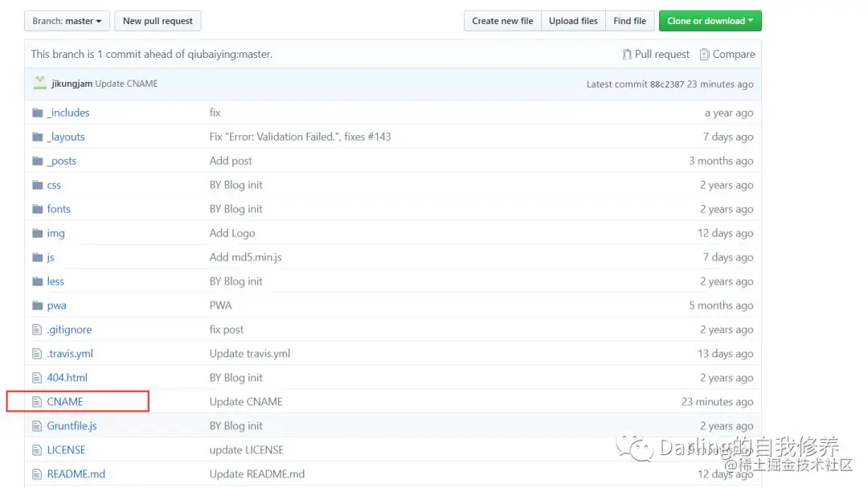Open the Add md5.min.js commit message

click(245, 257)
